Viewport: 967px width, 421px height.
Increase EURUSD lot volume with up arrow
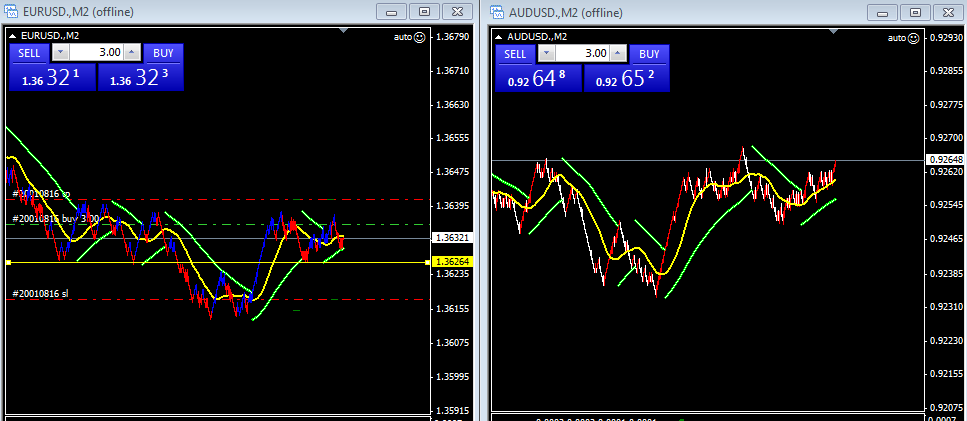pos(133,52)
